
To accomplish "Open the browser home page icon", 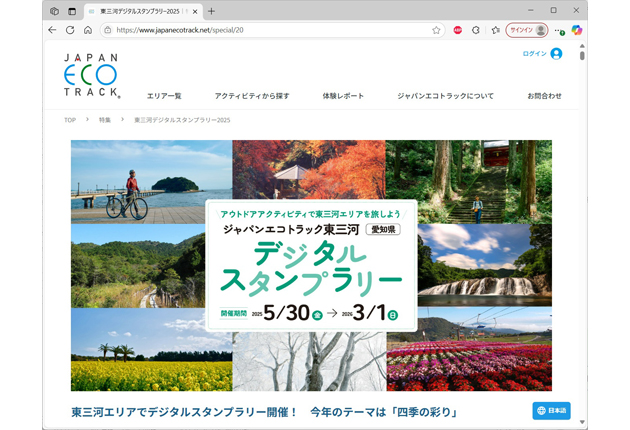I will (88, 30).
